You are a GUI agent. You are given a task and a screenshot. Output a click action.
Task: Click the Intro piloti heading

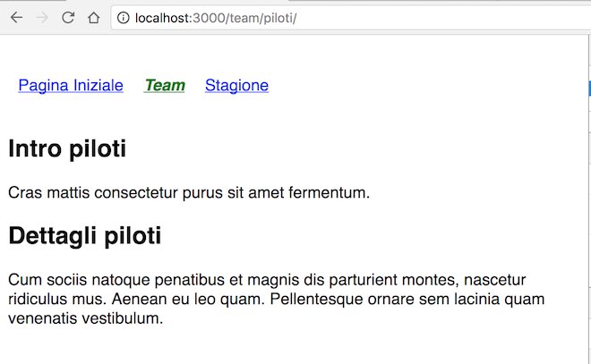tap(67, 149)
